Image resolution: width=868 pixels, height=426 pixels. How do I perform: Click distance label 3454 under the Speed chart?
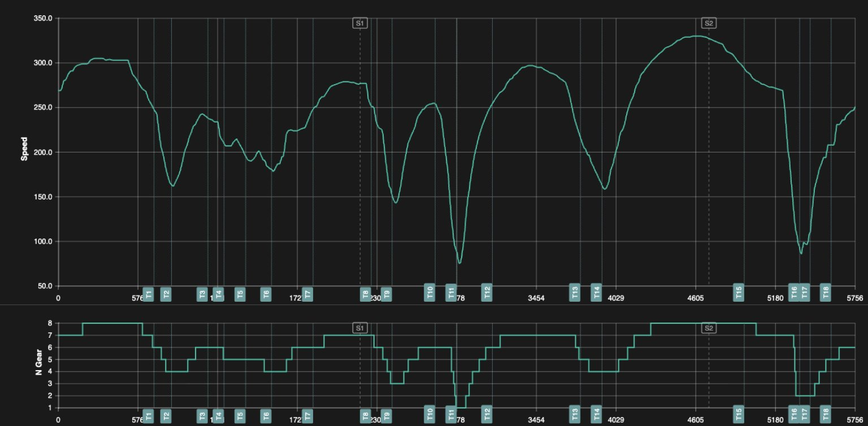point(536,298)
